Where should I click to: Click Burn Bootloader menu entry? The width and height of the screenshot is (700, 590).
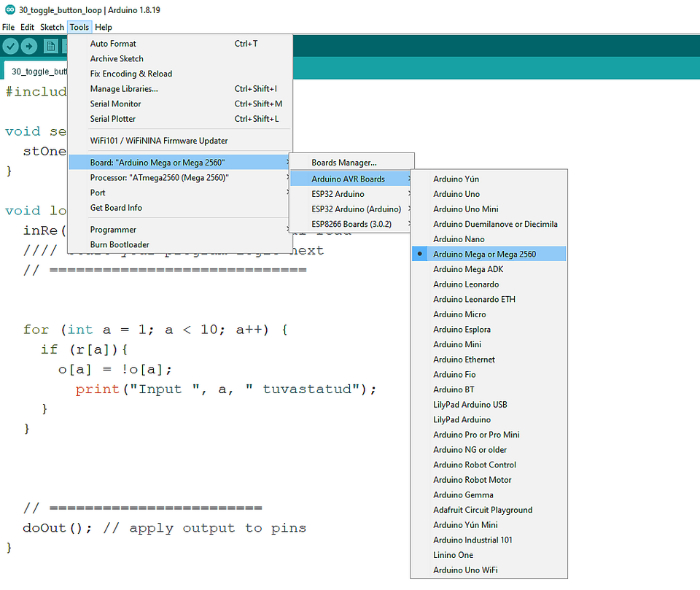pos(120,245)
